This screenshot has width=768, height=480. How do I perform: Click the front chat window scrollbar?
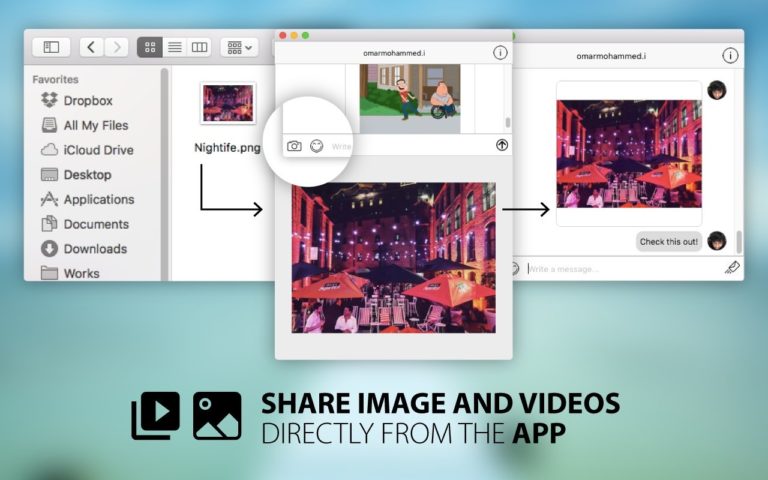point(507,121)
